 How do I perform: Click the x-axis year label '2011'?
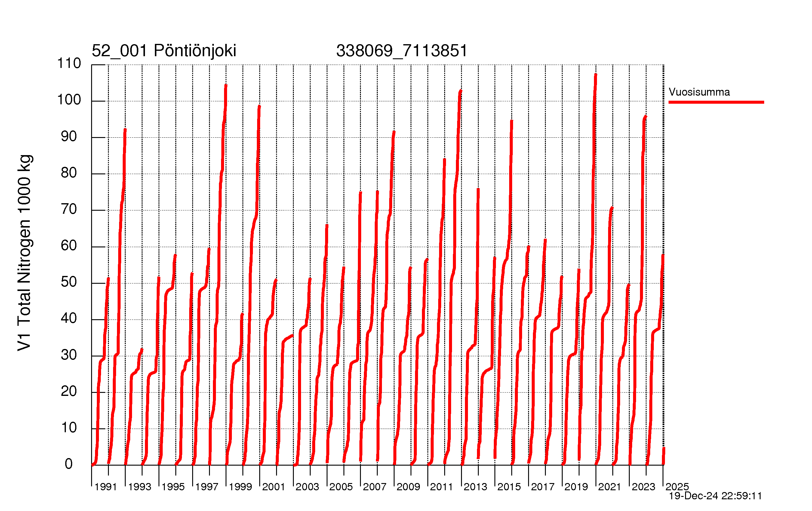[441, 487]
